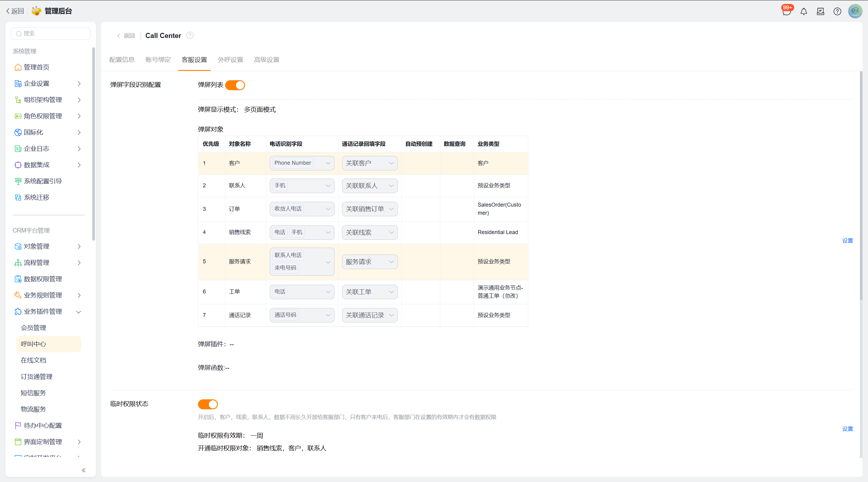Collapse the sidebar with double-chevron icon
Image resolution: width=868 pixels, height=482 pixels.
click(83, 470)
